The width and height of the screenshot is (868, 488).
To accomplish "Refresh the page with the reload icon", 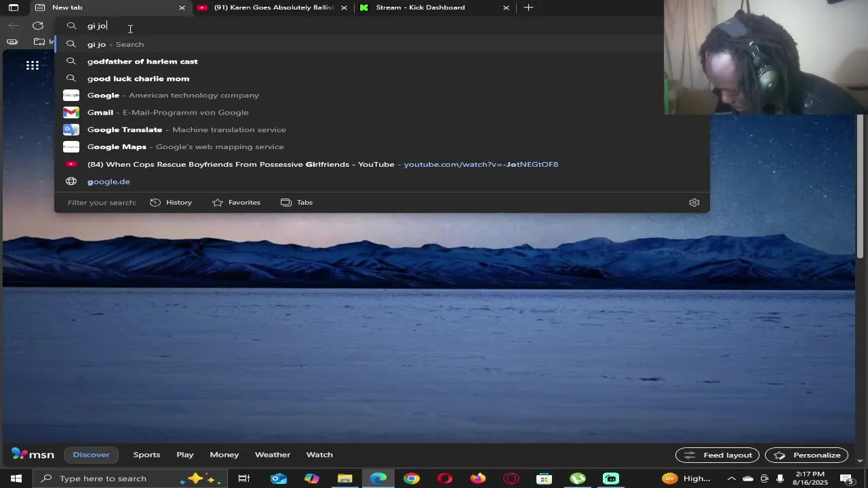I will [38, 26].
